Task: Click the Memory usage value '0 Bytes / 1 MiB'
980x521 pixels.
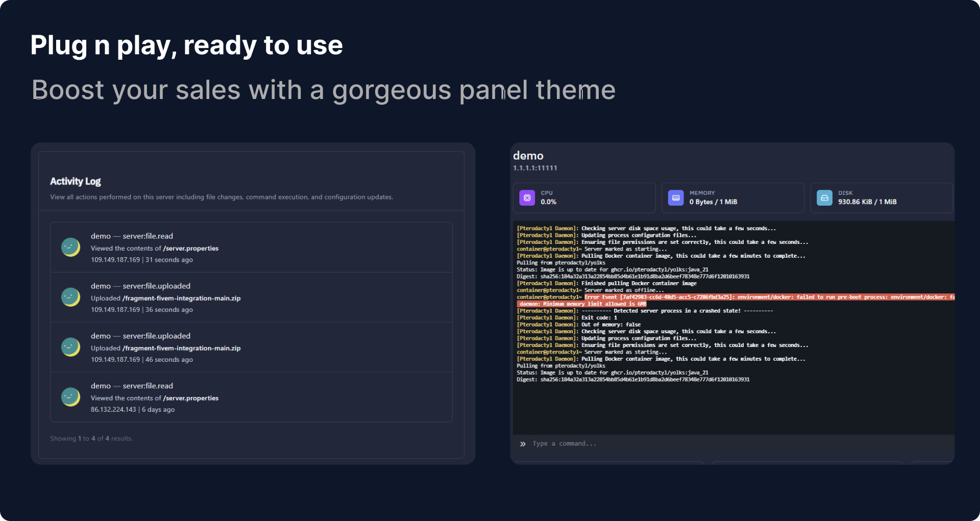Action: [713, 202]
